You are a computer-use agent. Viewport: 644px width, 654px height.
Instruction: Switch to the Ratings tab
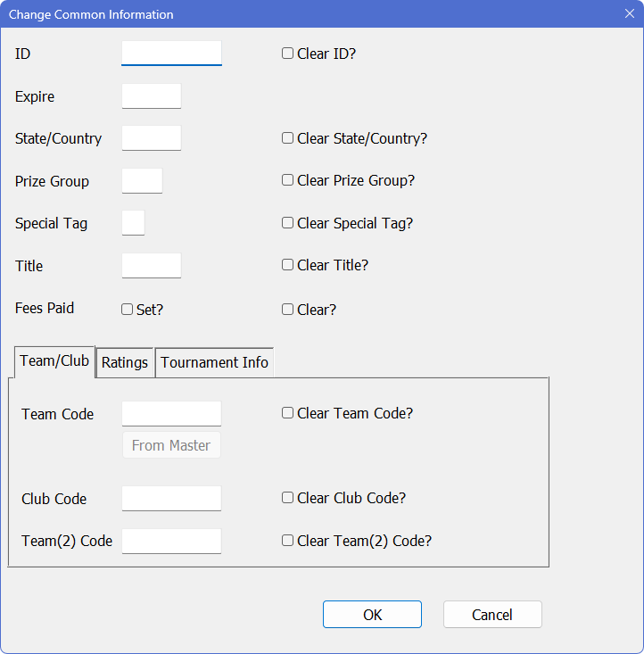click(125, 362)
